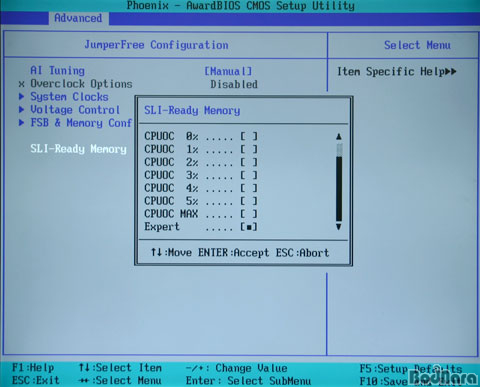Click the Move arrows hint in popup
This screenshot has width=480, height=387.
(171, 253)
